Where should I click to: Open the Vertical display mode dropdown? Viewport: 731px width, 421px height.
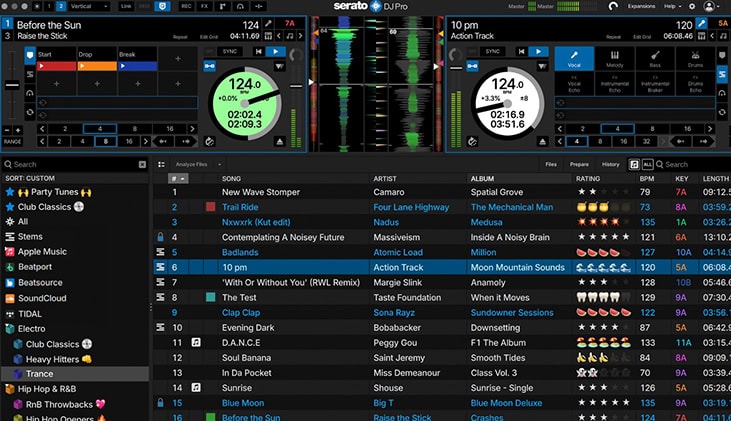(x=87, y=6)
